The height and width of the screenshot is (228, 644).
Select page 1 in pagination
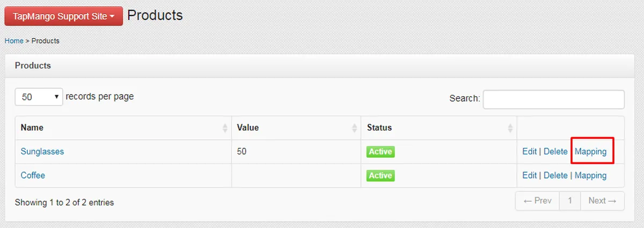[x=570, y=201]
